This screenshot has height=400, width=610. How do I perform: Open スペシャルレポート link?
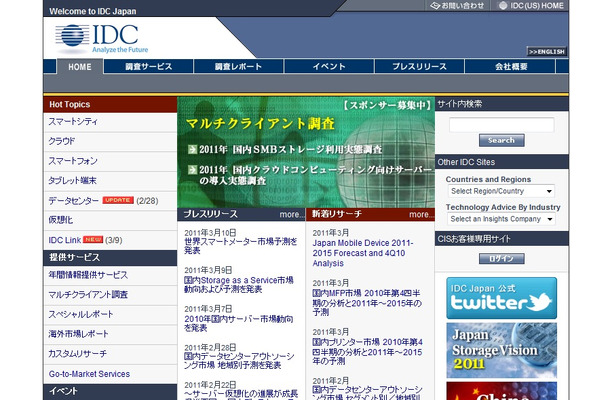point(81,314)
